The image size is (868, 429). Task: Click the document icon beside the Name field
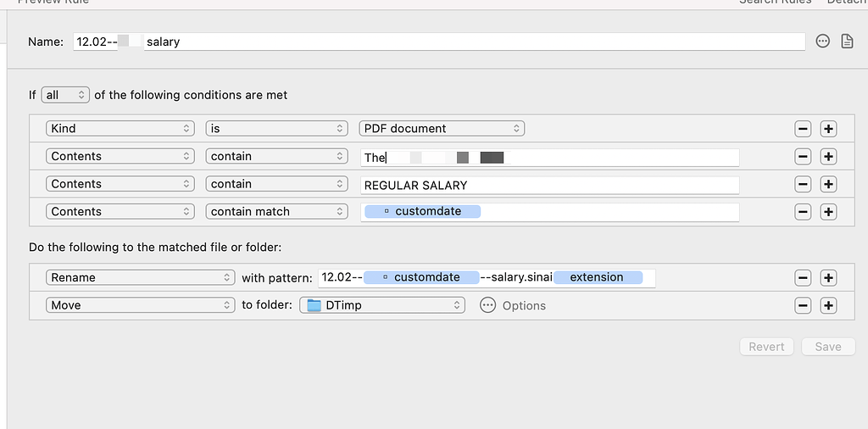coord(846,42)
